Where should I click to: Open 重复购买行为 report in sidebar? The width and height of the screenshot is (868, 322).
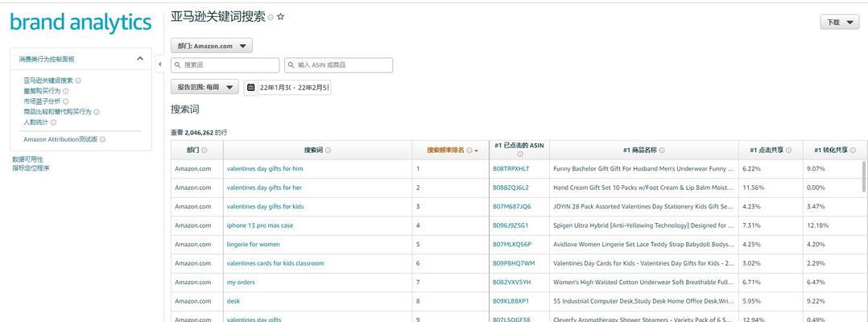[42, 91]
